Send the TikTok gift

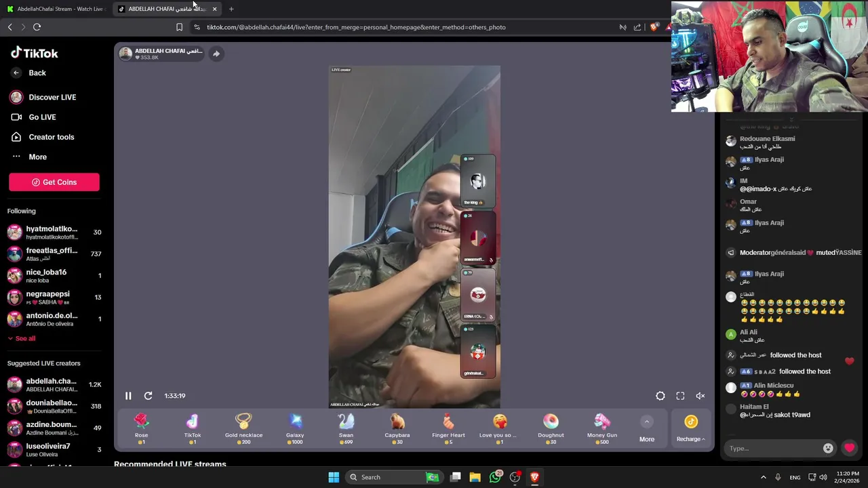click(x=193, y=429)
